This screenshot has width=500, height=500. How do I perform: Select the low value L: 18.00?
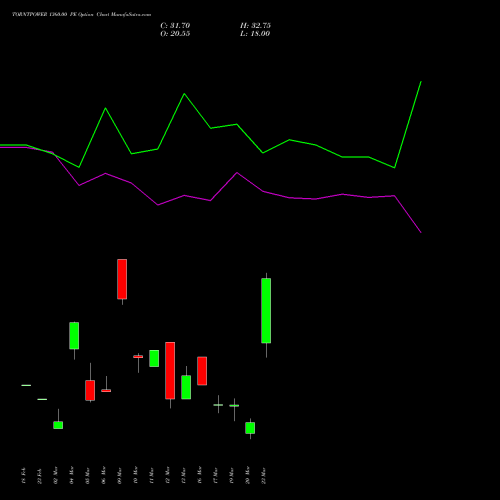(x=255, y=34)
